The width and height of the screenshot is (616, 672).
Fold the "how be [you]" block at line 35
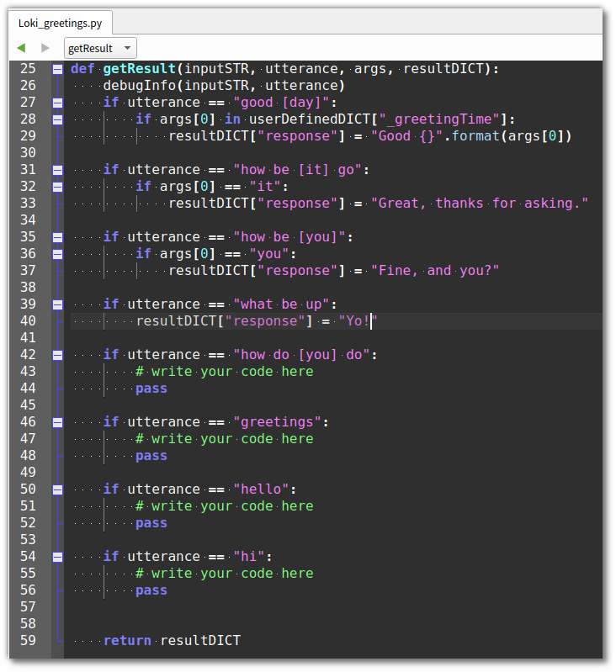point(57,237)
